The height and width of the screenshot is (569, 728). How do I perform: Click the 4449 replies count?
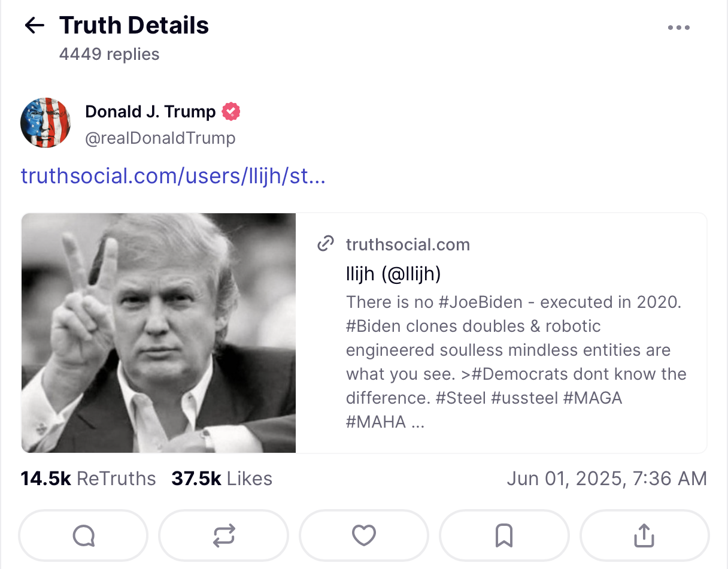pos(109,55)
